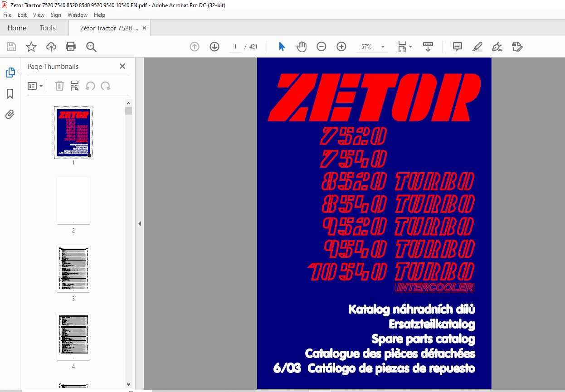Add a comment sticky note

point(458,47)
